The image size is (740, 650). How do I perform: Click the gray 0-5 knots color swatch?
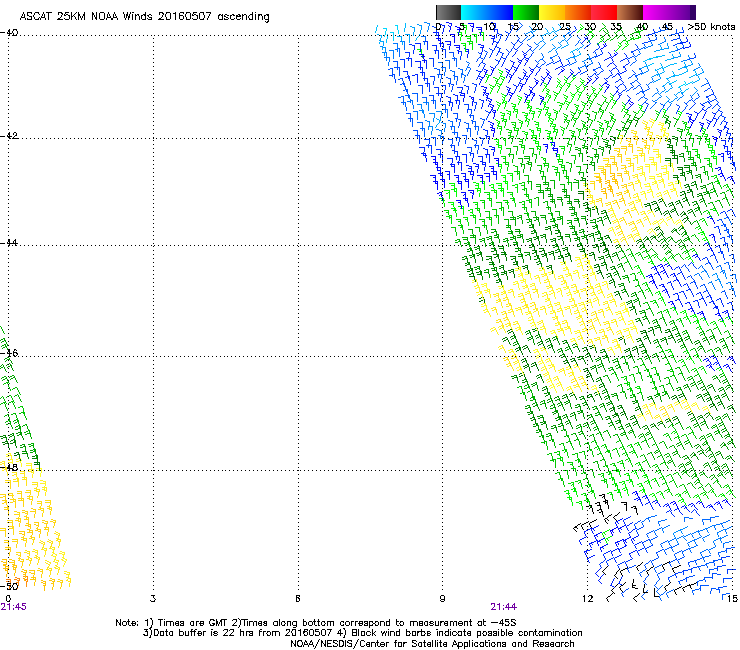point(448,12)
